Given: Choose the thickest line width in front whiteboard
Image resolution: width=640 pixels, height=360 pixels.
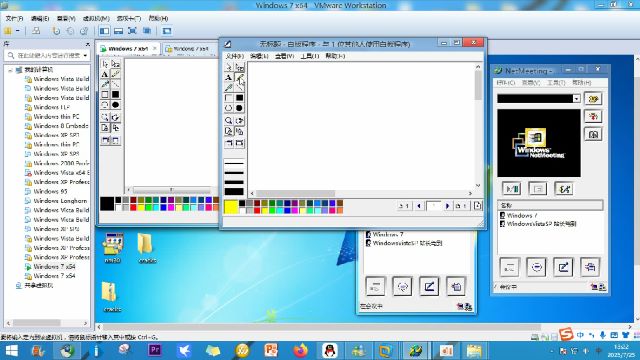Looking at the screenshot, I should (x=234, y=191).
